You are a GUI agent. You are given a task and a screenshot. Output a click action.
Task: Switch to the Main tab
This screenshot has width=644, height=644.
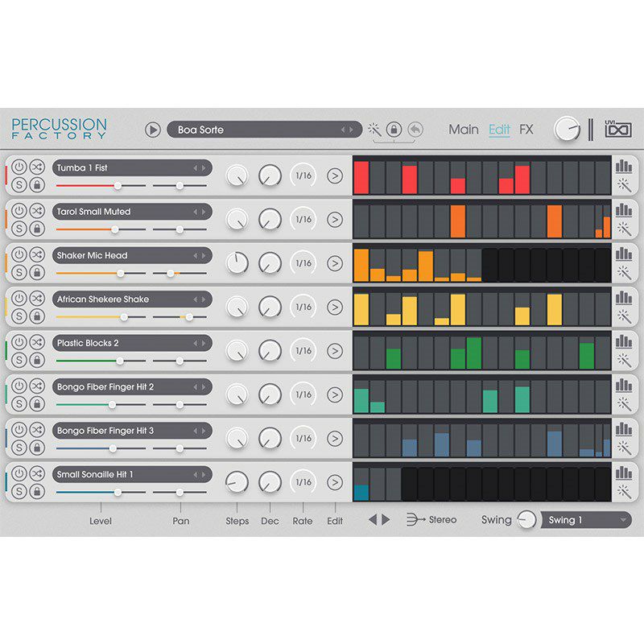464,130
